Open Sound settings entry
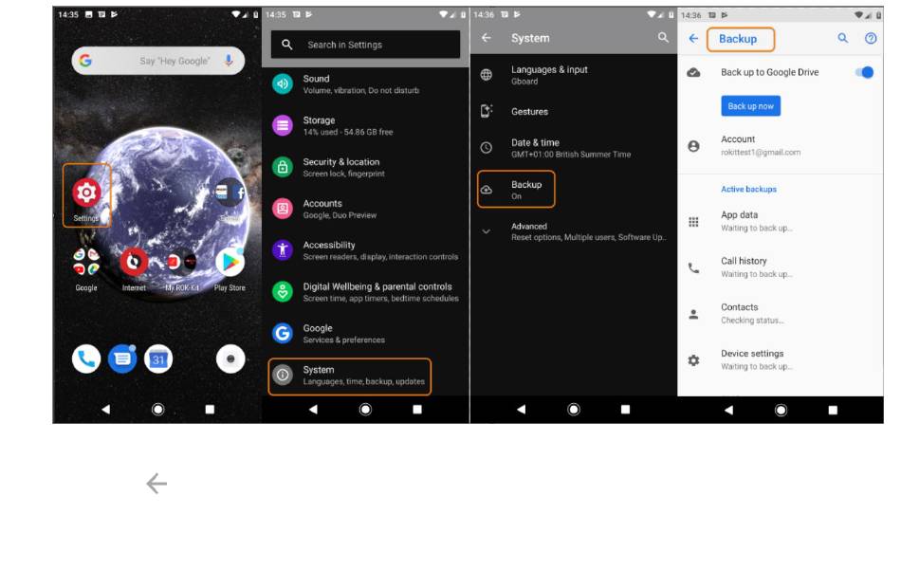901x588 pixels. click(365, 83)
